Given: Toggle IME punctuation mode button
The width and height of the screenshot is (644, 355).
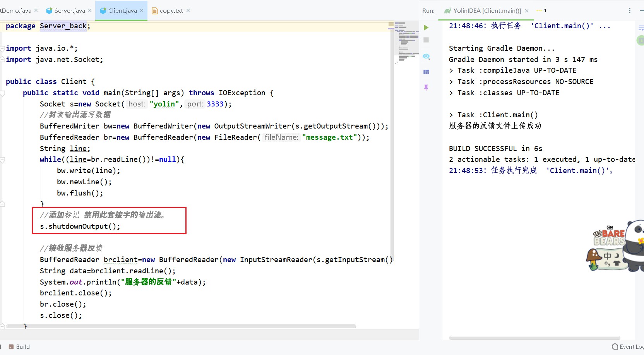Looking at the screenshot, I should click(607, 264).
